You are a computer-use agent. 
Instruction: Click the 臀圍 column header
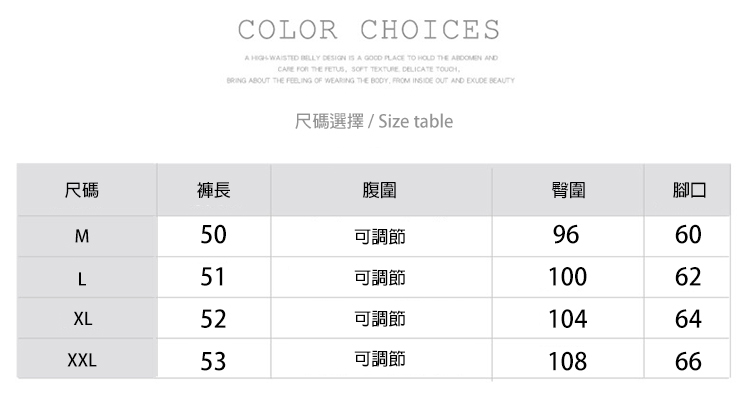pos(567,189)
